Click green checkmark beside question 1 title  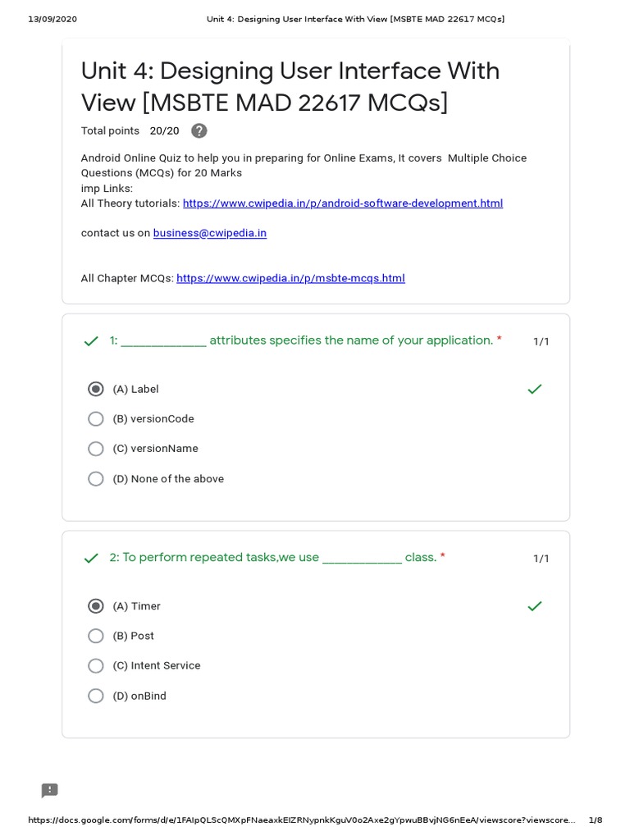pyautogui.click(x=91, y=341)
